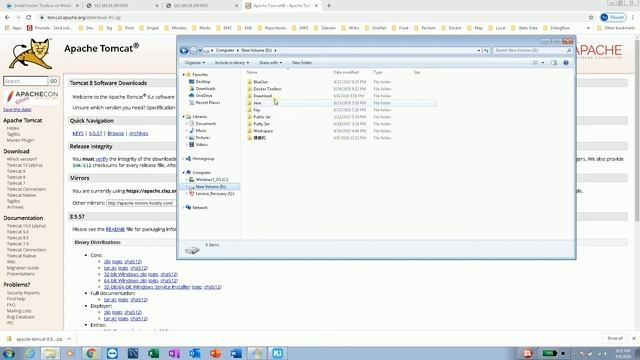Collapse the Computer group
The height and width of the screenshot is (360, 640).
(x=183, y=173)
